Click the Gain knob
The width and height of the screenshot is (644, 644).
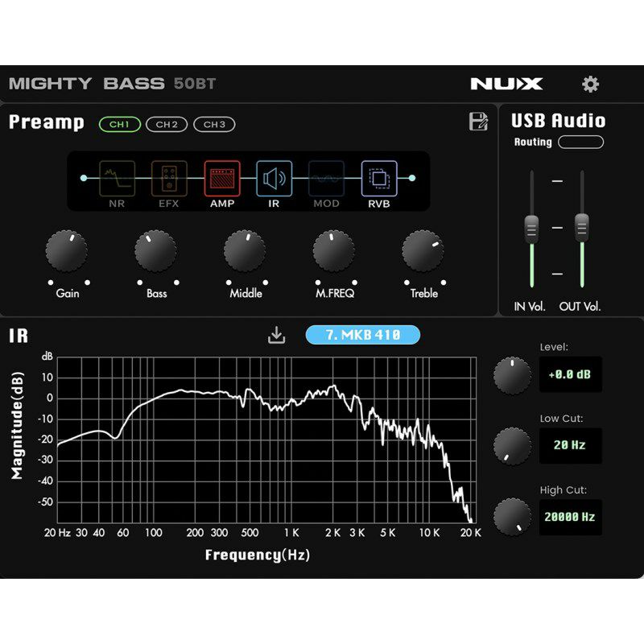[x=67, y=251]
